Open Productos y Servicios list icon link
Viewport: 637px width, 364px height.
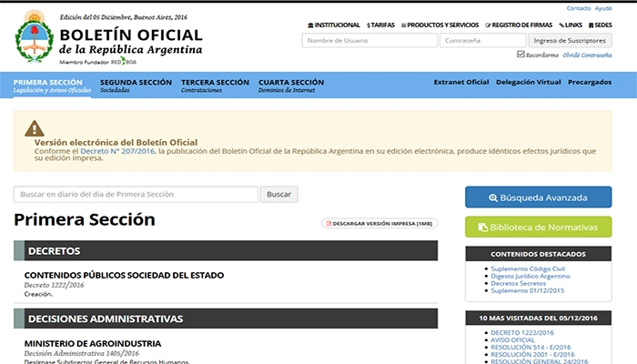click(x=440, y=25)
